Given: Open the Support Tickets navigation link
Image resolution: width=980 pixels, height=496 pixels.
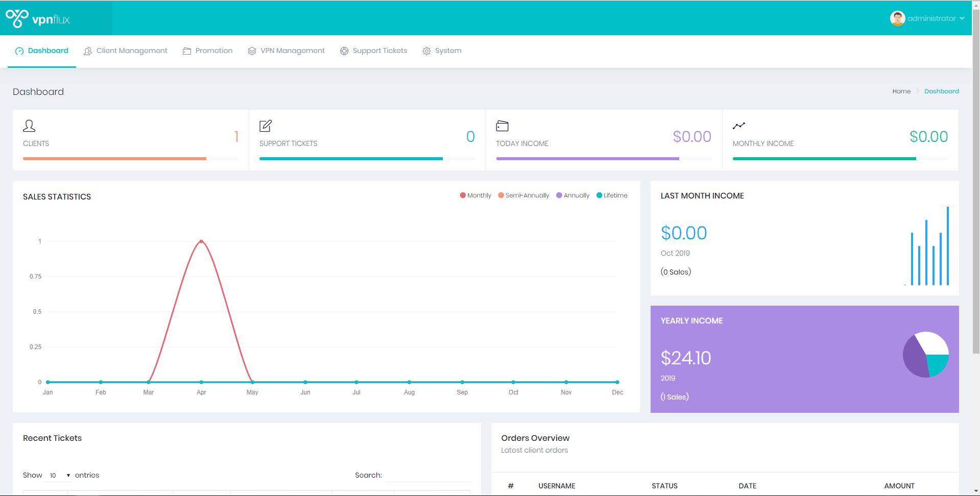Looking at the screenshot, I should click(x=373, y=51).
